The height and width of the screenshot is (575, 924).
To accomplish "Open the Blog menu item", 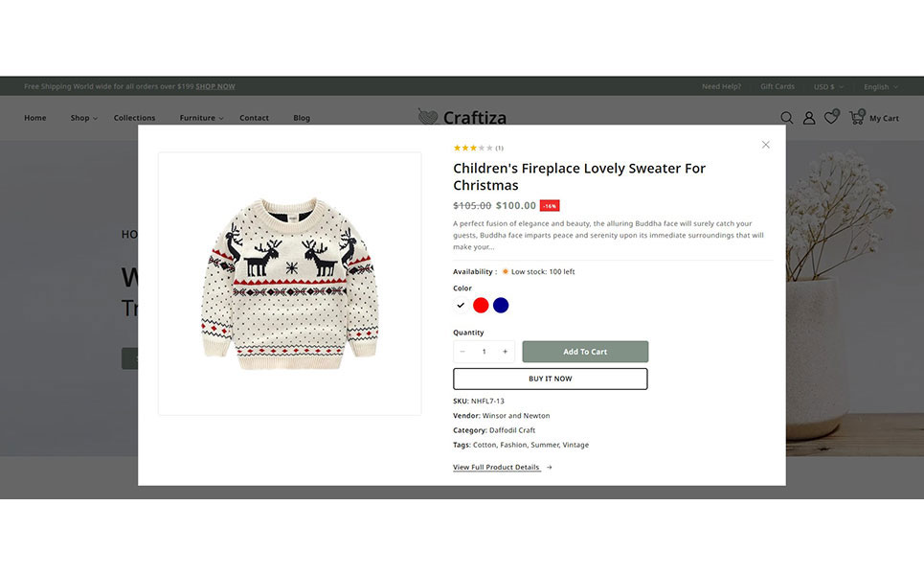I will tap(302, 118).
